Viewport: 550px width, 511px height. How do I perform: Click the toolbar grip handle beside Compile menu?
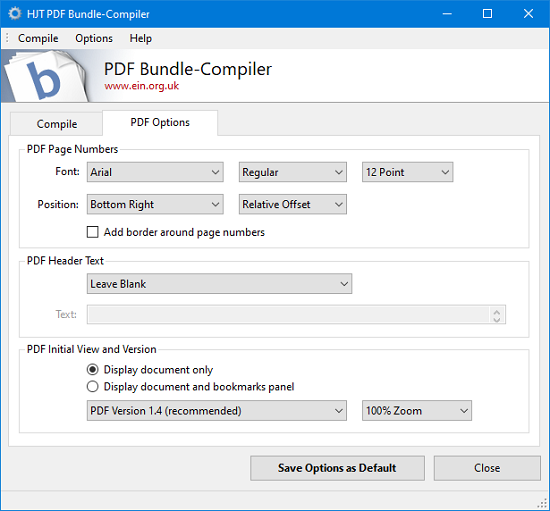coord(7,38)
